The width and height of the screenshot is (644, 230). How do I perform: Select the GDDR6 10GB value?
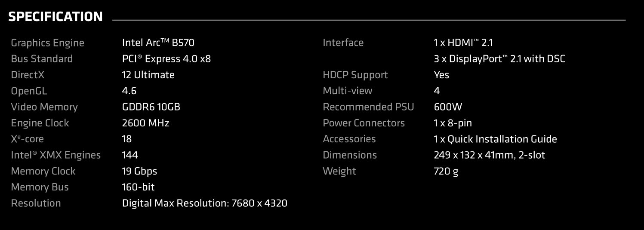click(151, 107)
